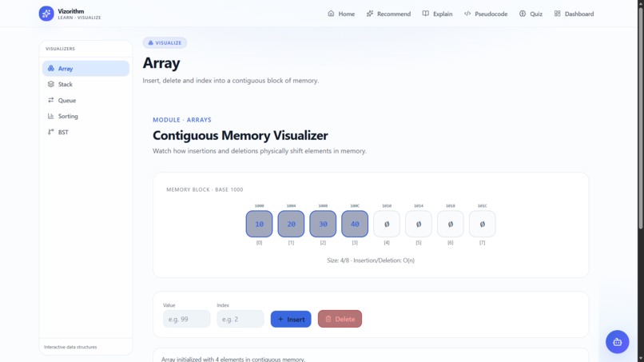Click the Pseudocode code-brackets icon

click(x=467, y=14)
